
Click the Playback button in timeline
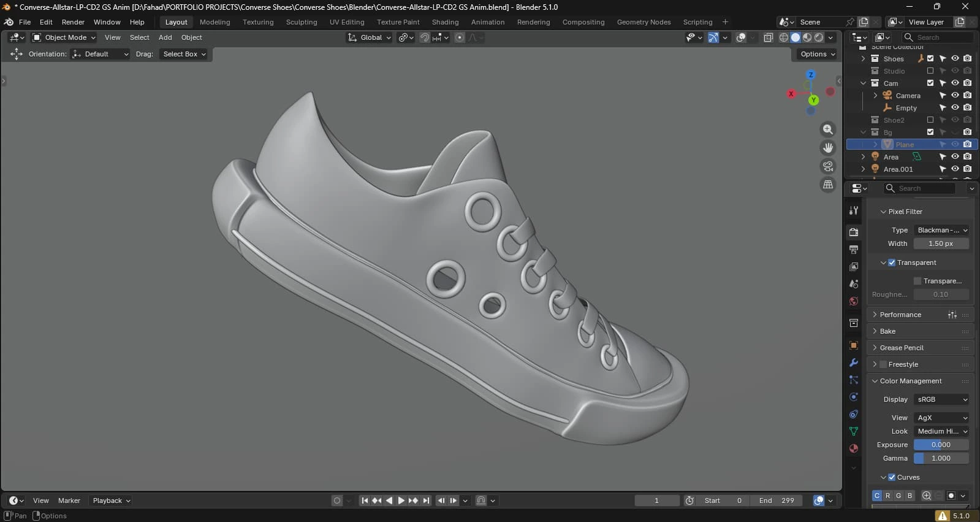pos(111,501)
